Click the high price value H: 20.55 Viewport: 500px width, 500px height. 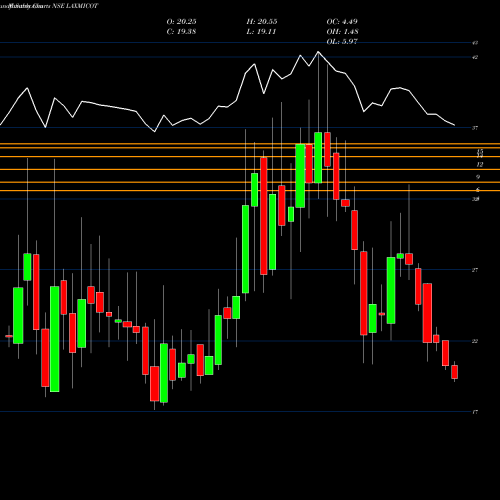262,22
